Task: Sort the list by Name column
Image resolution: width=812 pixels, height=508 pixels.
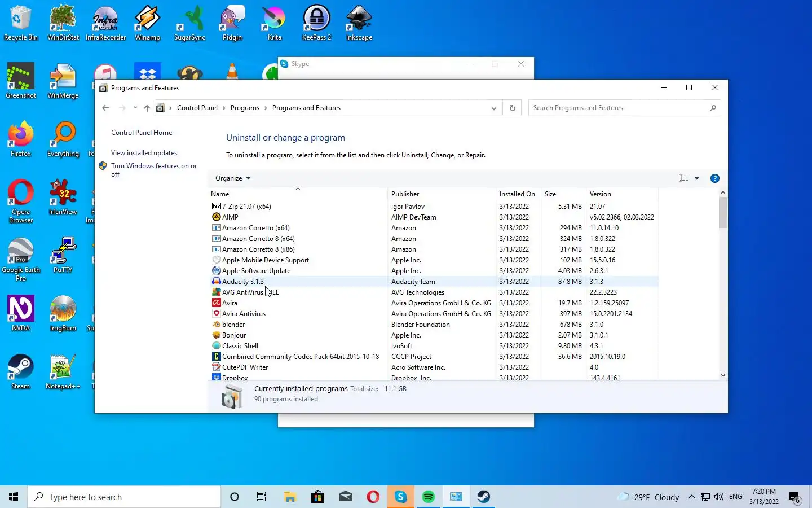Action: point(298,194)
